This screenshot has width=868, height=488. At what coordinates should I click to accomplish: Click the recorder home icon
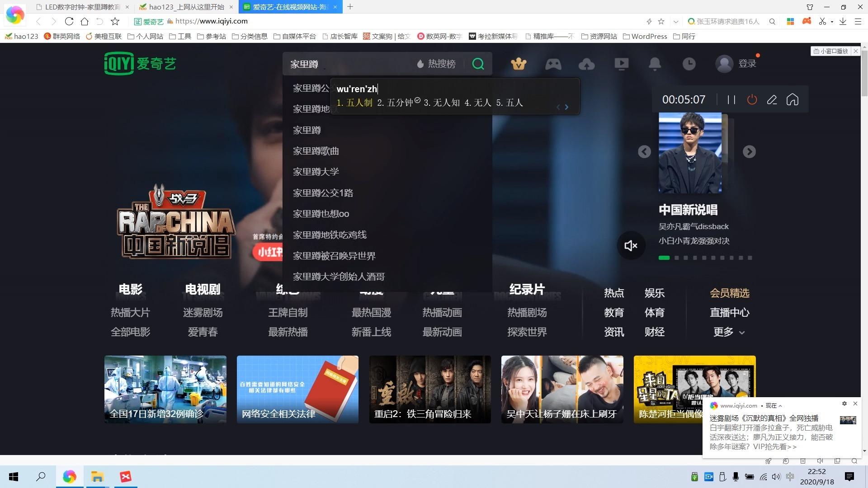click(x=793, y=100)
